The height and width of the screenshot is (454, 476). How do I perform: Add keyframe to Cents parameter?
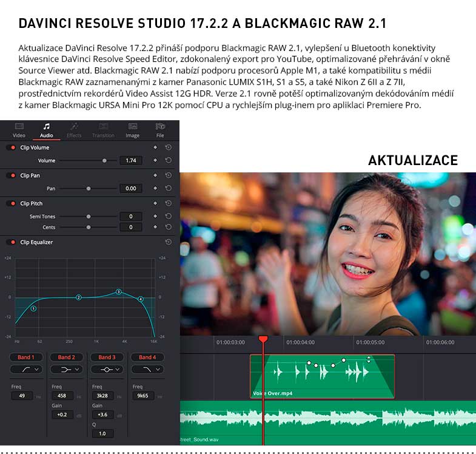click(x=155, y=226)
